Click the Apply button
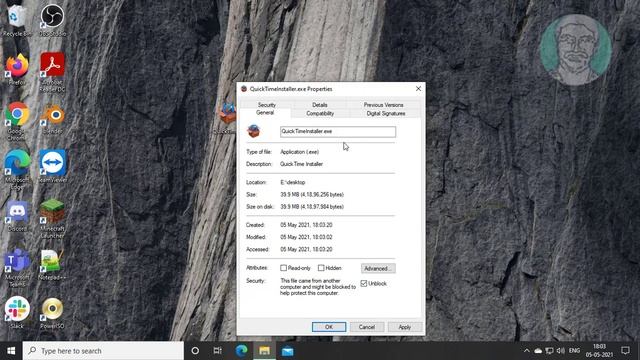Viewport: 640px width, 360px height. point(404,327)
